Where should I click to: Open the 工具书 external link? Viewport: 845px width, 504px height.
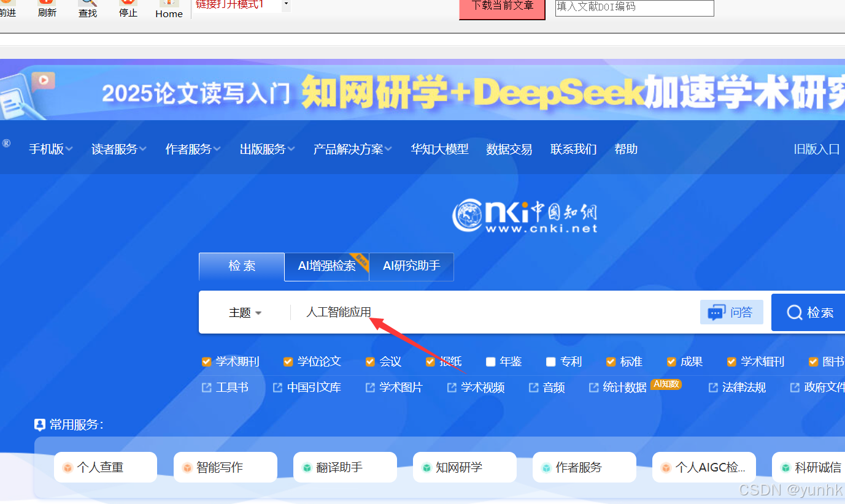225,388
